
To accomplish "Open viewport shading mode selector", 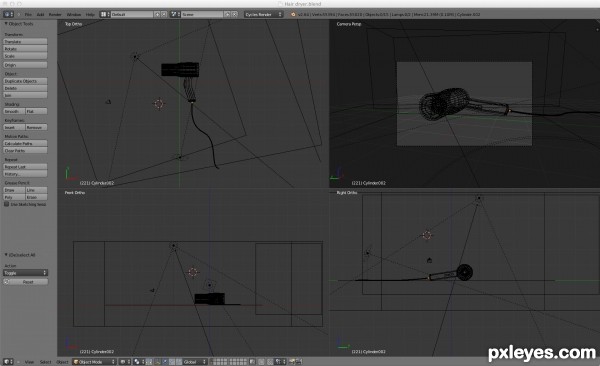I will 125,362.
